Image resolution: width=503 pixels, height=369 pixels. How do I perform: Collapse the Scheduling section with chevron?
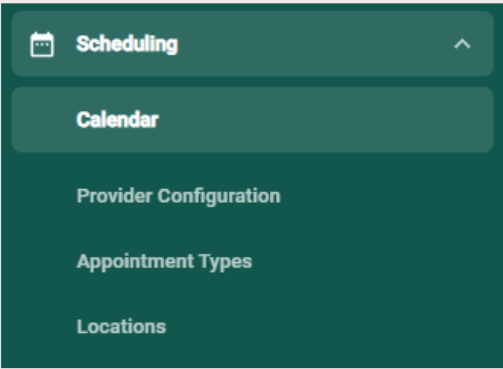tap(462, 44)
